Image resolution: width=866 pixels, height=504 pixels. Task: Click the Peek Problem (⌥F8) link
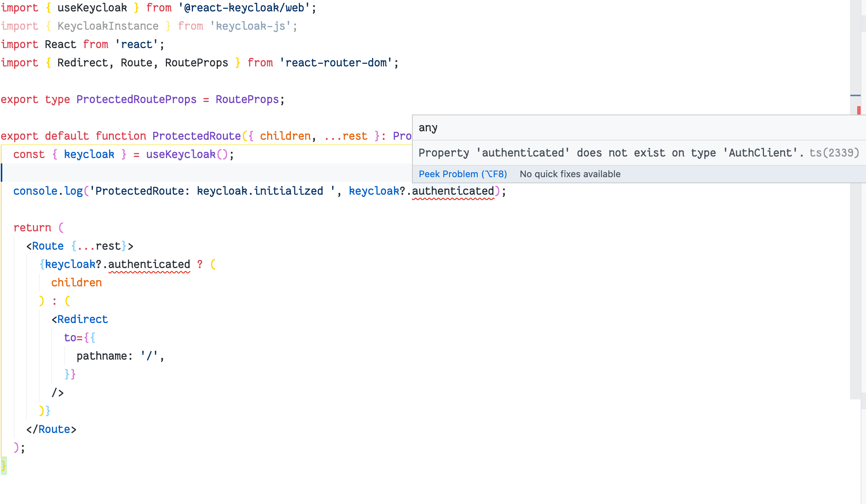tap(463, 174)
